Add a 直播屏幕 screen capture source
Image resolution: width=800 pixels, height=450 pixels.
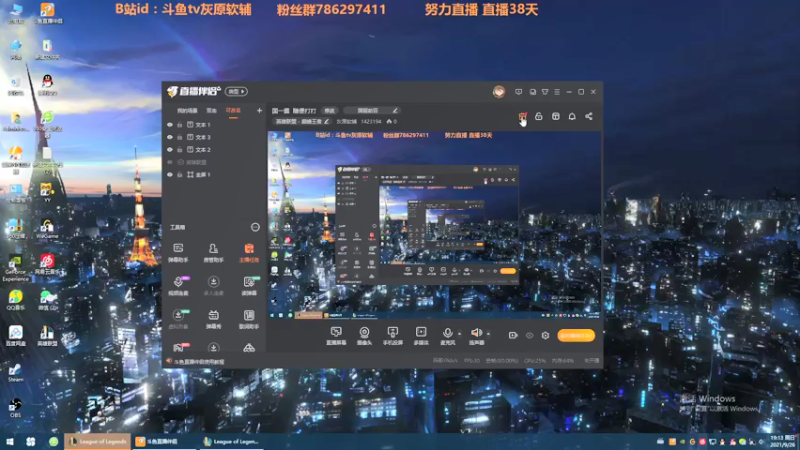click(336, 336)
